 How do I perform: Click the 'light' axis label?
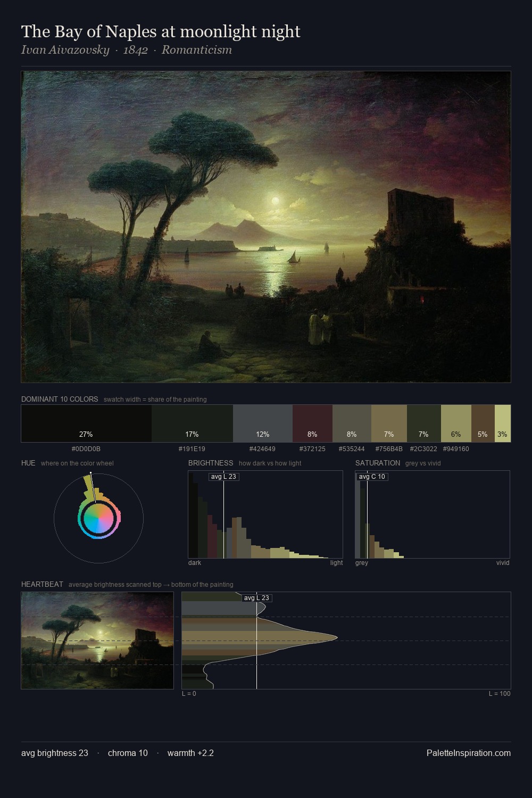(337, 563)
